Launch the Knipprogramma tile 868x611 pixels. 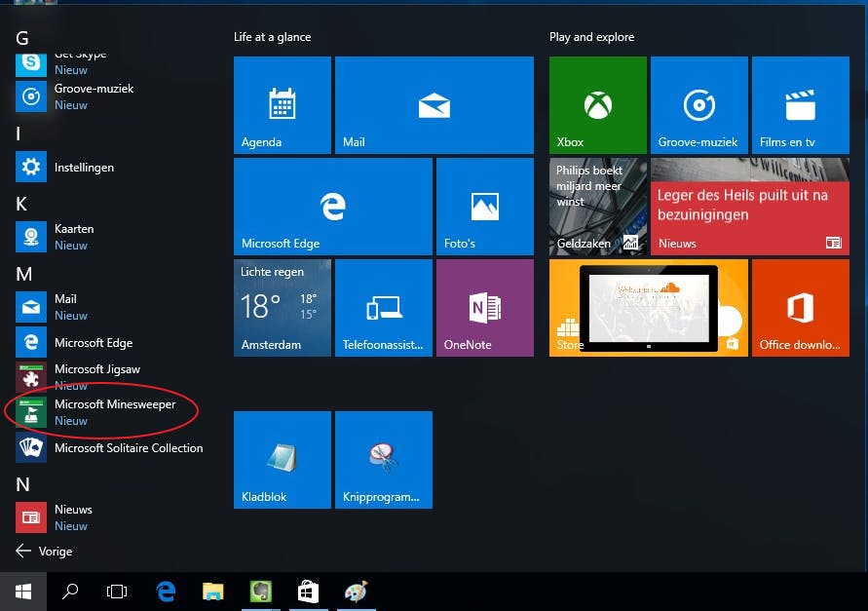pos(384,459)
